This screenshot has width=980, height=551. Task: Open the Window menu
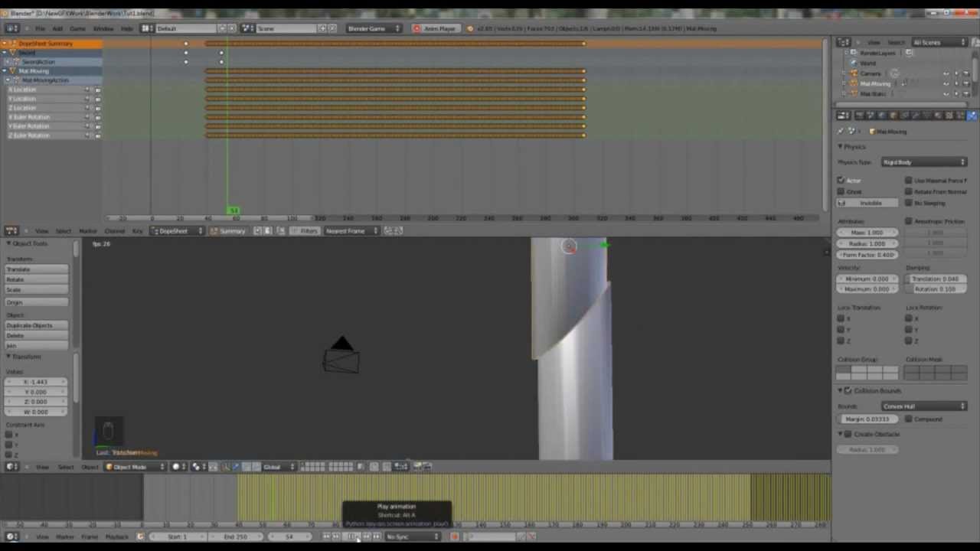click(103, 28)
